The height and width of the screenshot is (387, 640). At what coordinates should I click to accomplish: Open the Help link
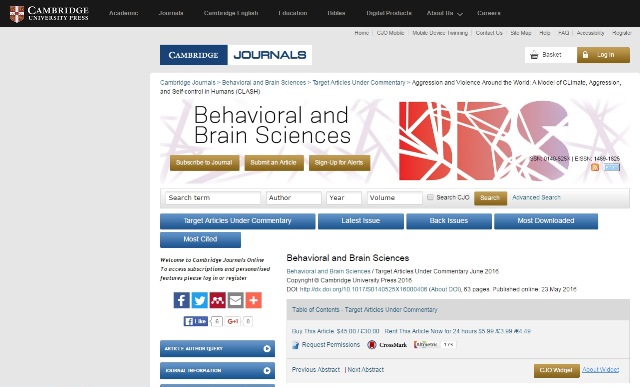pos(544,33)
